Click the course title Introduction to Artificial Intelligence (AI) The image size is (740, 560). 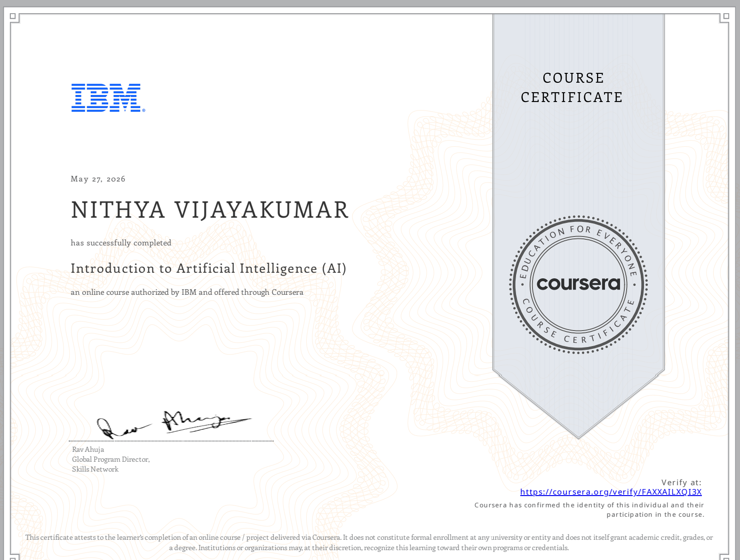tap(208, 268)
